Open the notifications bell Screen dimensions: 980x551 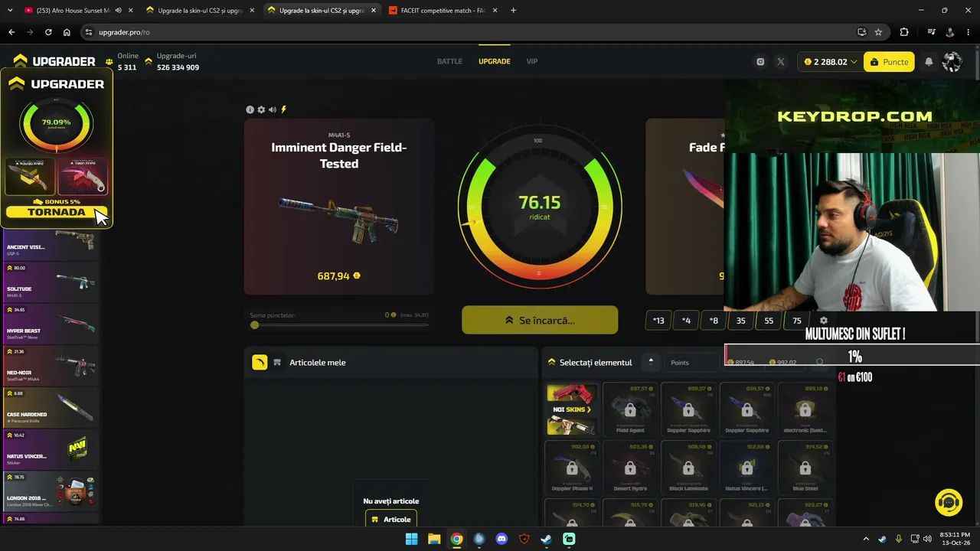pos(929,62)
